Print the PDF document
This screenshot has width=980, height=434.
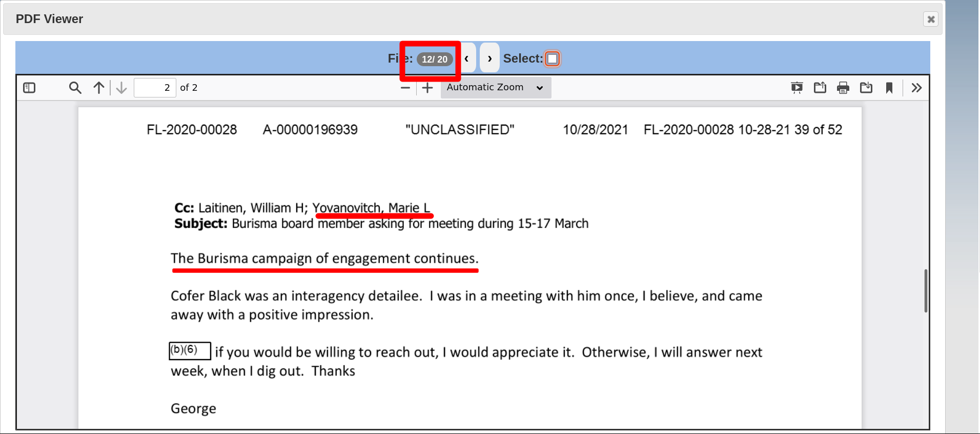(x=843, y=88)
